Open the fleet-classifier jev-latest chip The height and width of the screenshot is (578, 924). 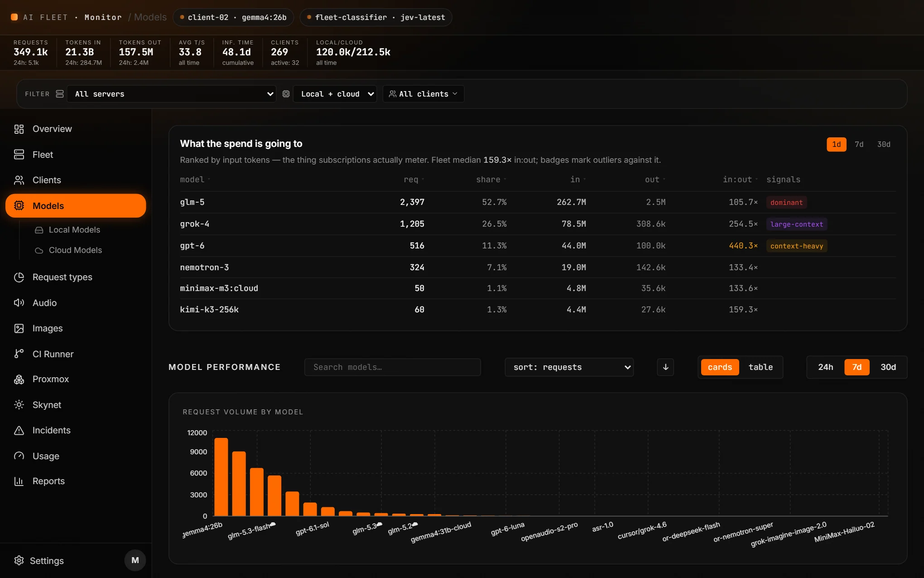pos(376,17)
